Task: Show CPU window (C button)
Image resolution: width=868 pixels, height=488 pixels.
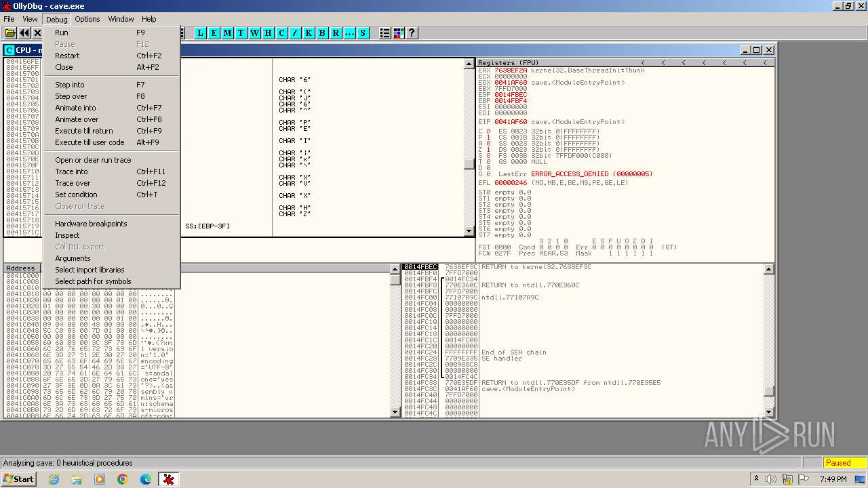Action: (x=282, y=33)
